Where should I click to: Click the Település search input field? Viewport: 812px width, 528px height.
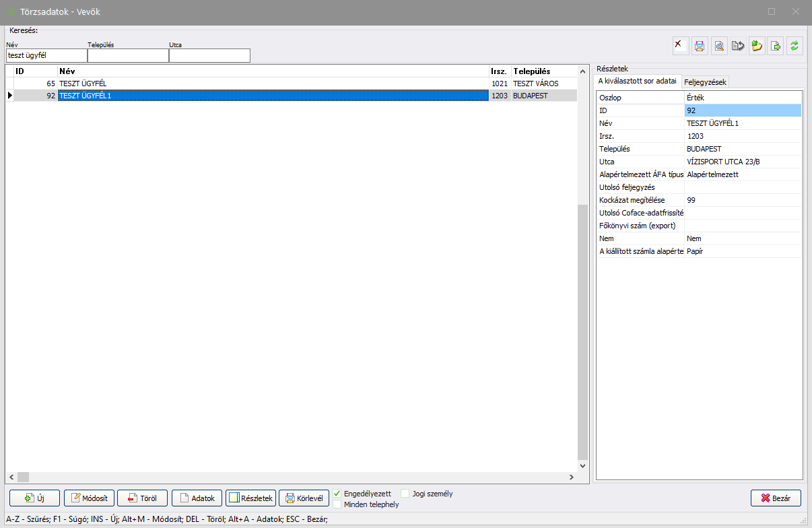coord(128,55)
